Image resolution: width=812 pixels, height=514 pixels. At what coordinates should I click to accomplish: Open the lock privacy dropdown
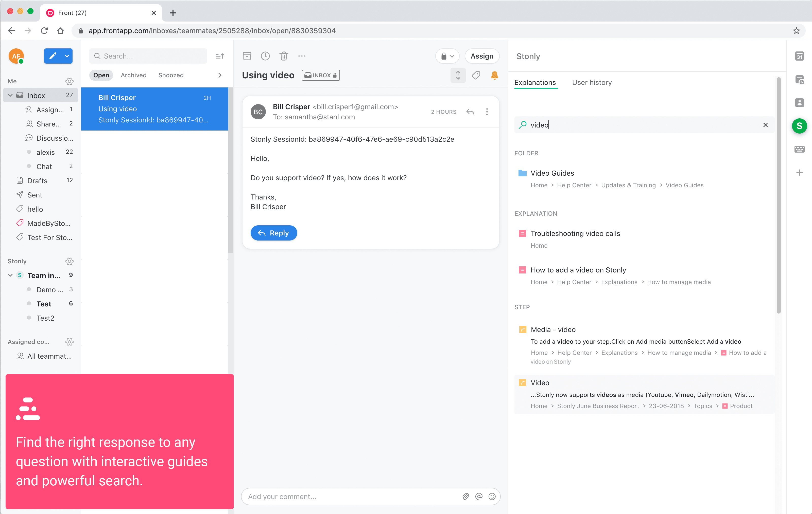(447, 56)
